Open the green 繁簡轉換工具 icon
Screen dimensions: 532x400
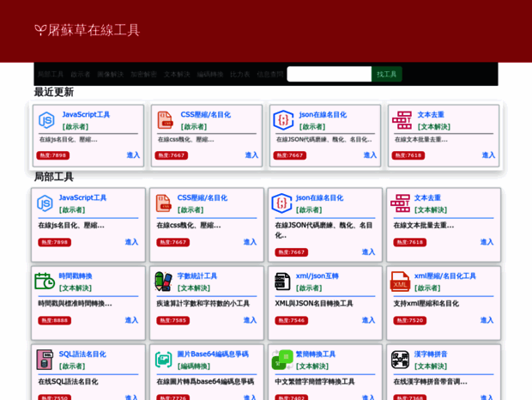(282, 360)
